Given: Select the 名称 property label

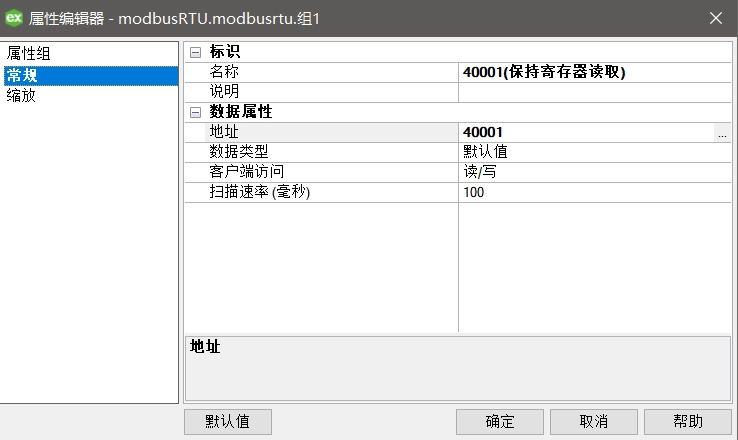Looking at the screenshot, I should 224,72.
